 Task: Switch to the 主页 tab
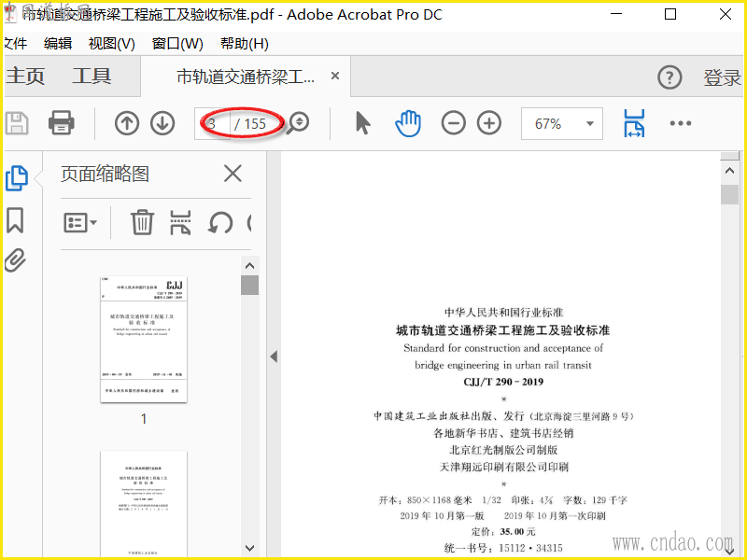point(25,77)
